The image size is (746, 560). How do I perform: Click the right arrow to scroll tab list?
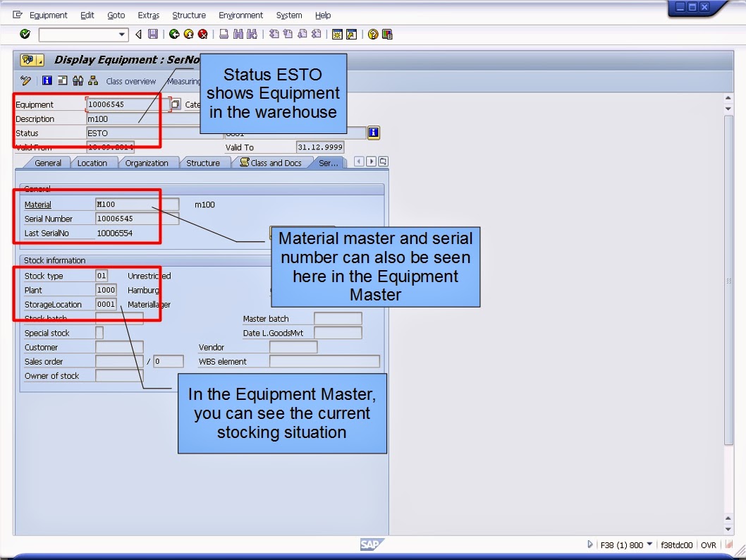[x=371, y=161]
